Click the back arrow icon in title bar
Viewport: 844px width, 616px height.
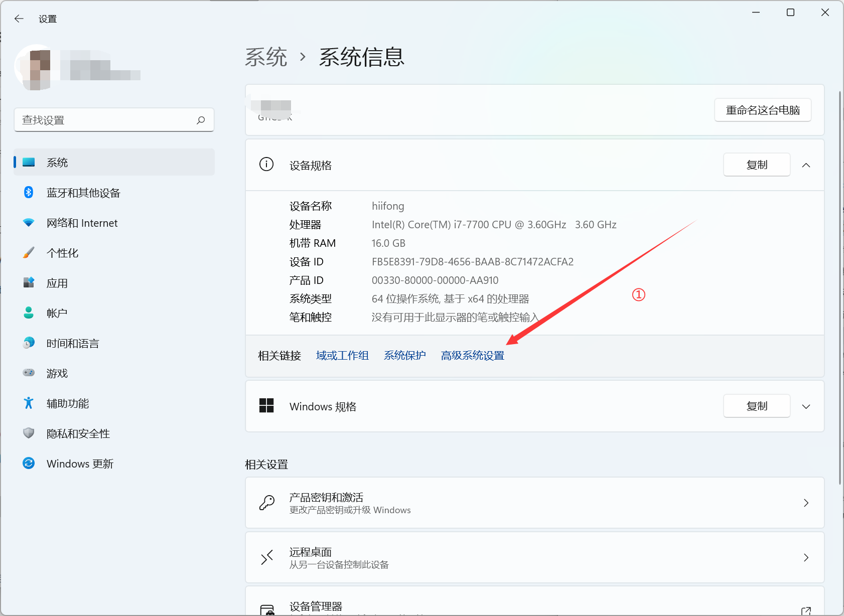[19, 19]
